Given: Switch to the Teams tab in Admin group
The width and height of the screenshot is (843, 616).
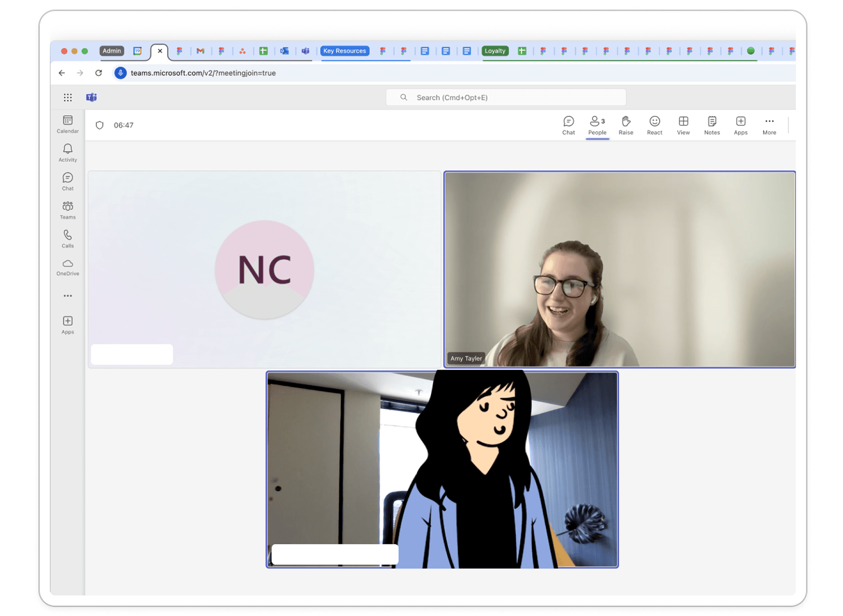Looking at the screenshot, I should tap(306, 51).
